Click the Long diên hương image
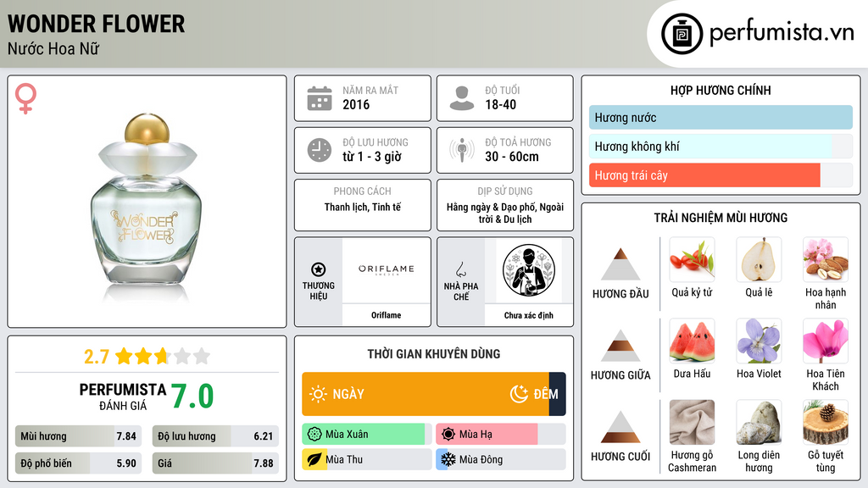Viewport: 868px width, 488px height. pos(759,422)
